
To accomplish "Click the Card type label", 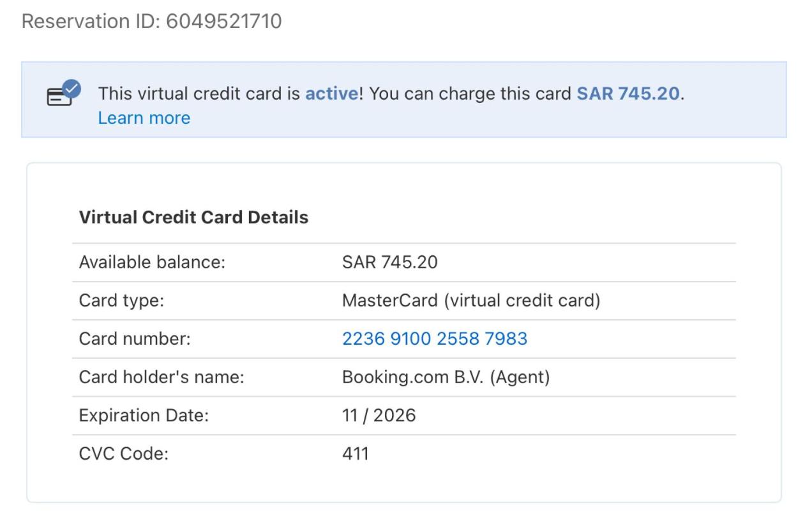I will pos(121,300).
